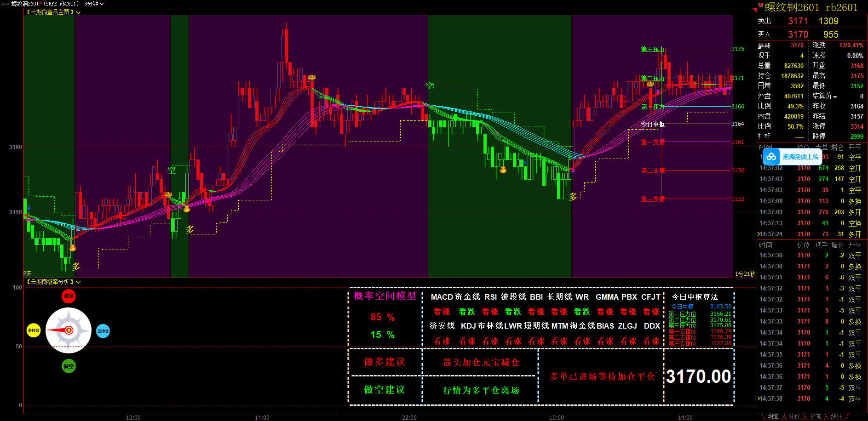Image resolution: width=868 pixels, height=421 pixels.
Task: Click the KDJ indicator label
Action: click(468, 326)
